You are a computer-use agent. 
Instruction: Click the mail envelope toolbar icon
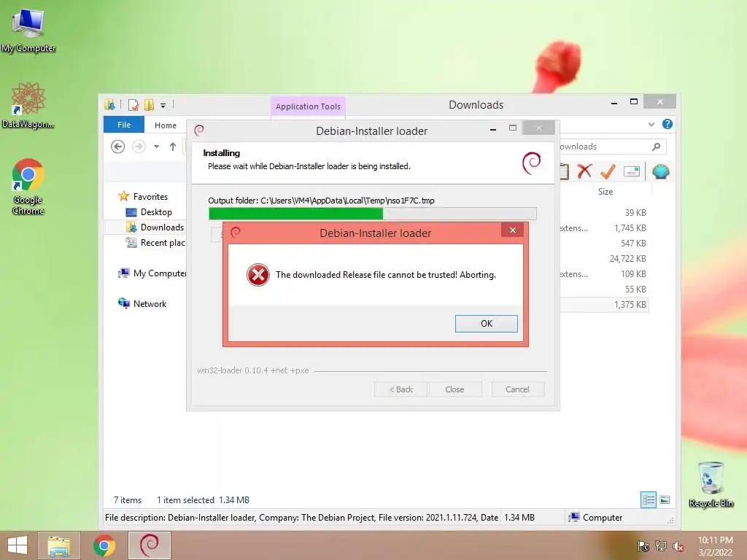pos(632,171)
